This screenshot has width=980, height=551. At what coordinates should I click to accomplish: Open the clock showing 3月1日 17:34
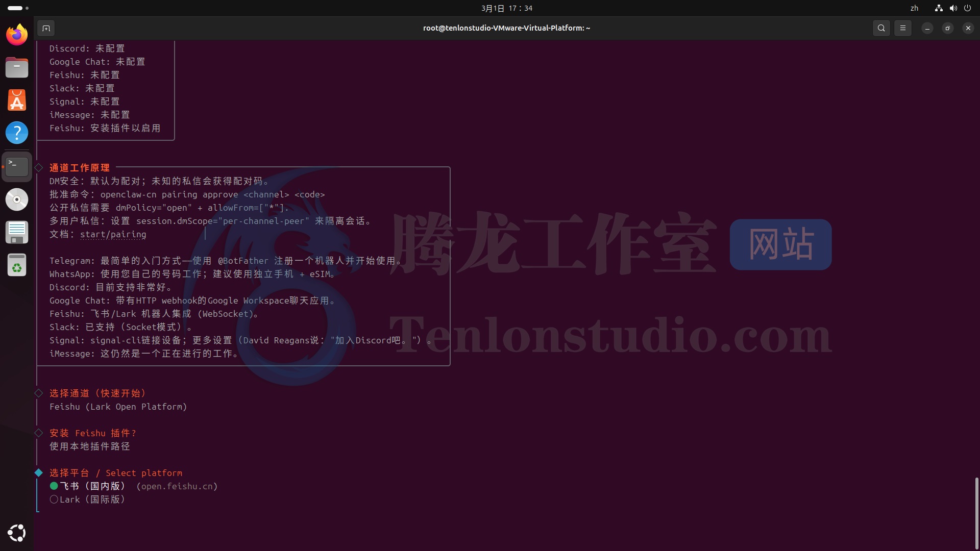[506, 8]
